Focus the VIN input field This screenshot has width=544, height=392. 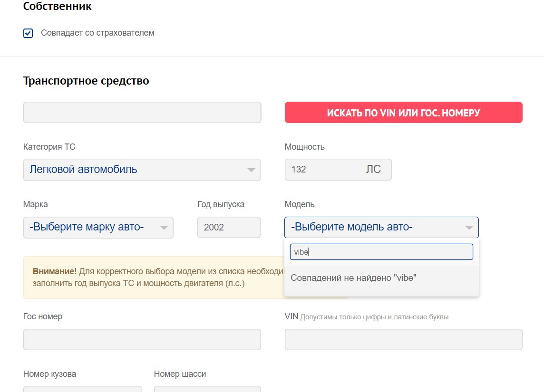click(x=403, y=340)
